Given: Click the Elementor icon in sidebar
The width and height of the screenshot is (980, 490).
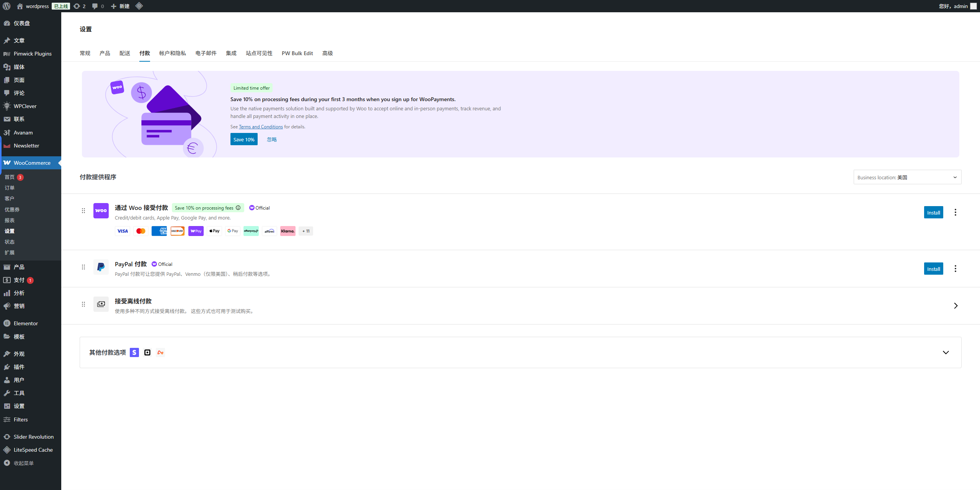Looking at the screenshot, I should click(x=7, y=323).
